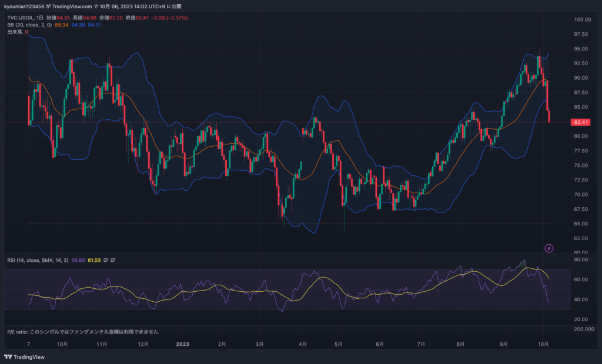Screen dimensions: 602x364
Task: Click the 5月 label on the time axis
Action: (x=338, y=344)
